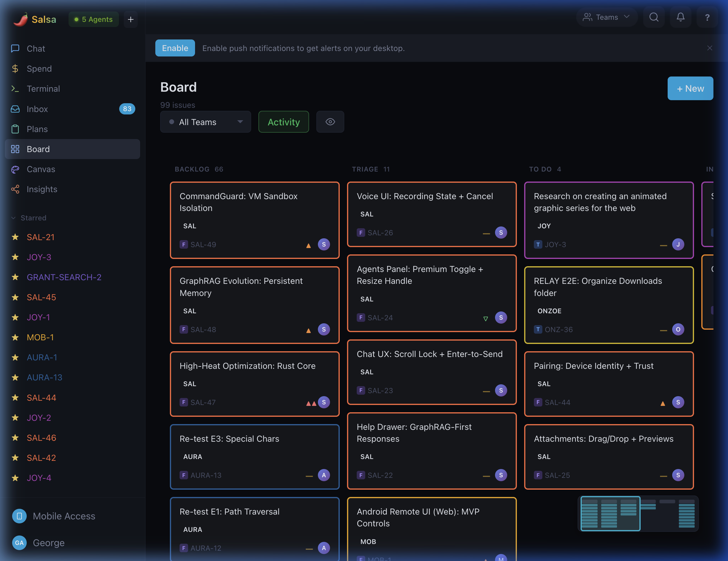Unstar the SAL-21 issue

coord(15,237)
